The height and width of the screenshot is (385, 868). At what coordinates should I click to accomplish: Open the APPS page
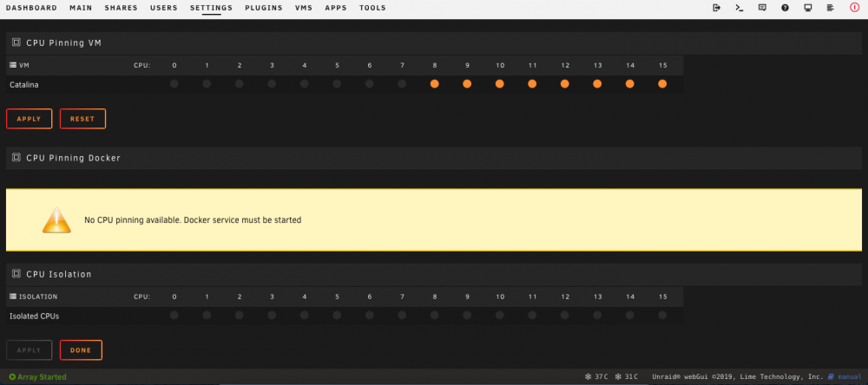[336, 8]
